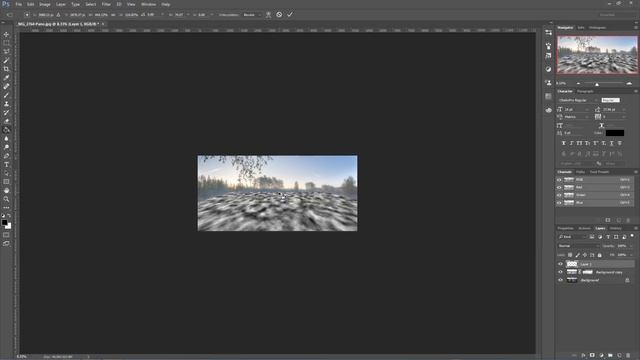Viewport: 640px width, 360px height.
Task: Toggle Faux Bold in Character panel
Action: coord(564,143)
